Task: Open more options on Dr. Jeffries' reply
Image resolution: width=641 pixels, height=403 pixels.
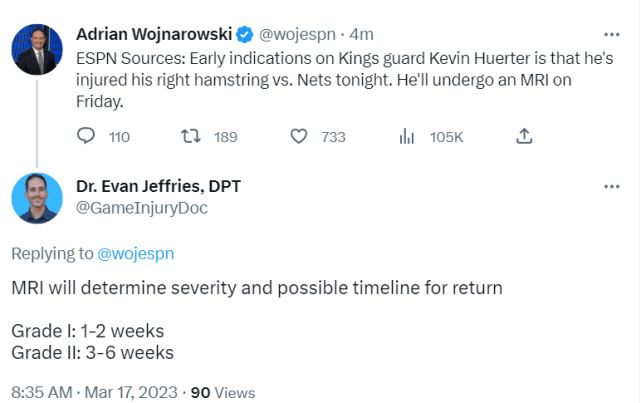Action: (x=611, y=186)
